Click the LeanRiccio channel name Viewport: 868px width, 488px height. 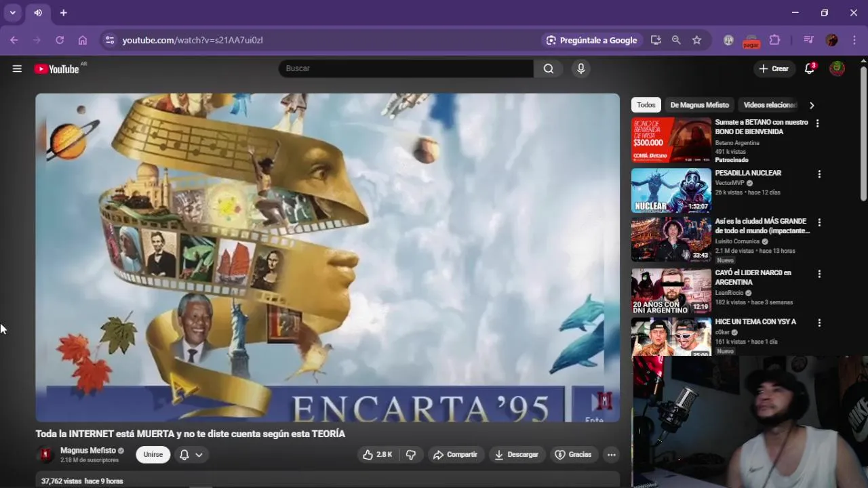pyautogui.click(x=729, y=293)
